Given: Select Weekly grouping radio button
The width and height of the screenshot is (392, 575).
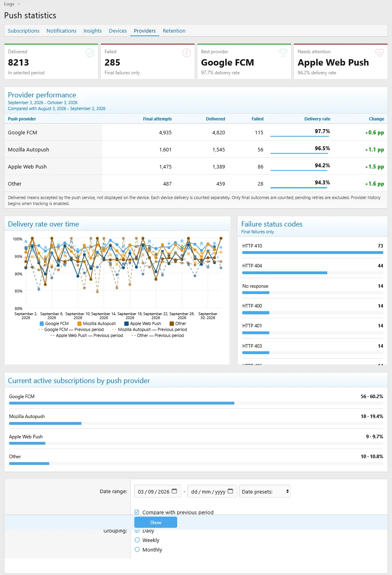Looking at the screenshot, I should [x=137, y=540].
